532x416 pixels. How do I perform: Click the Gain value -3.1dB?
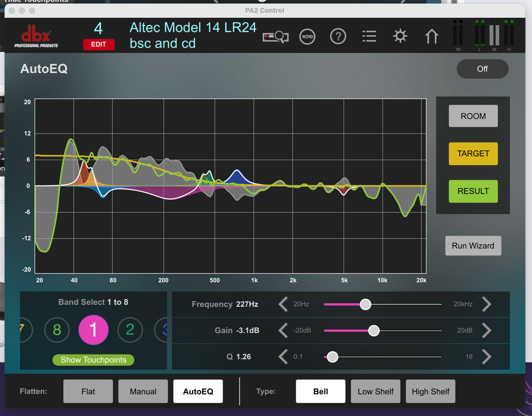coord(248,330)
